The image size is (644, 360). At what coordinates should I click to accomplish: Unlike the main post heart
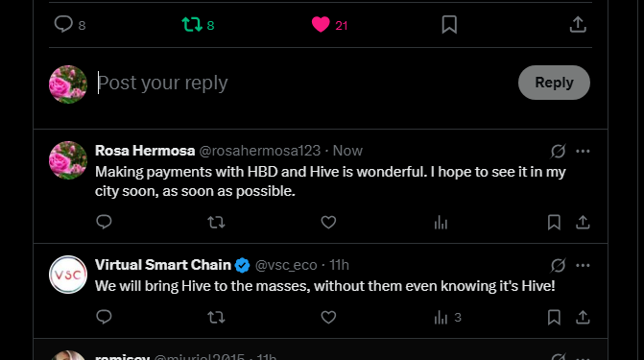[x=321, y=25]
